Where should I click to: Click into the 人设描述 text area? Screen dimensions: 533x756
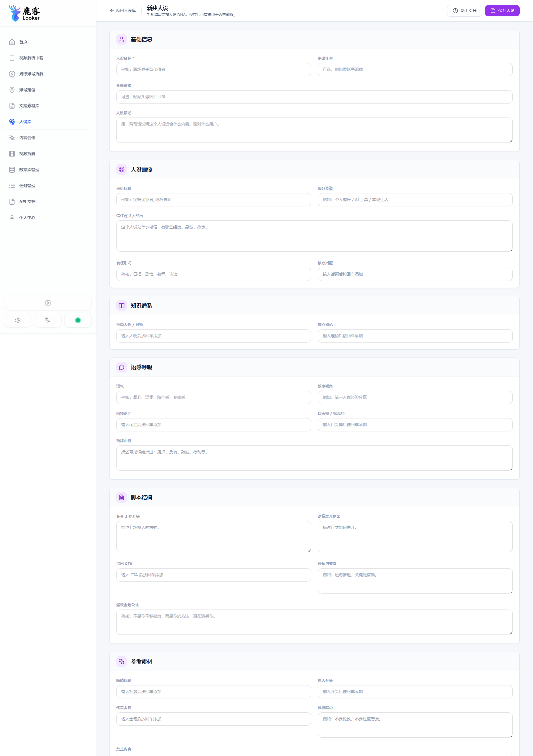click(314, 130)
